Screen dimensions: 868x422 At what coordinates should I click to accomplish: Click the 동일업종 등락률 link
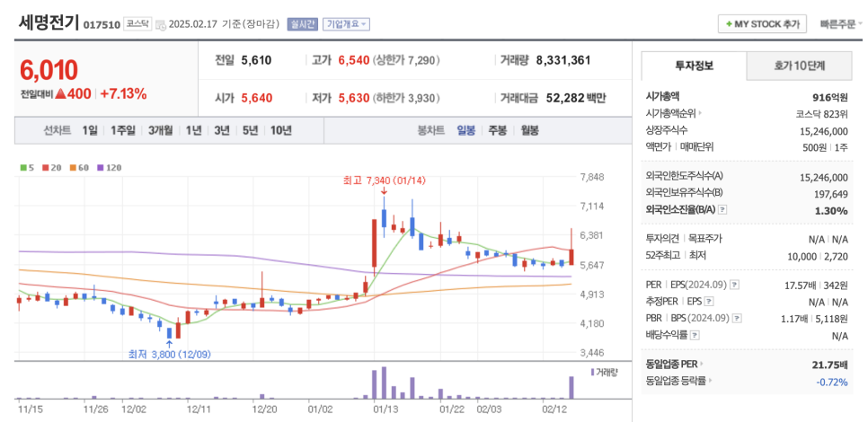coord(676,381)
